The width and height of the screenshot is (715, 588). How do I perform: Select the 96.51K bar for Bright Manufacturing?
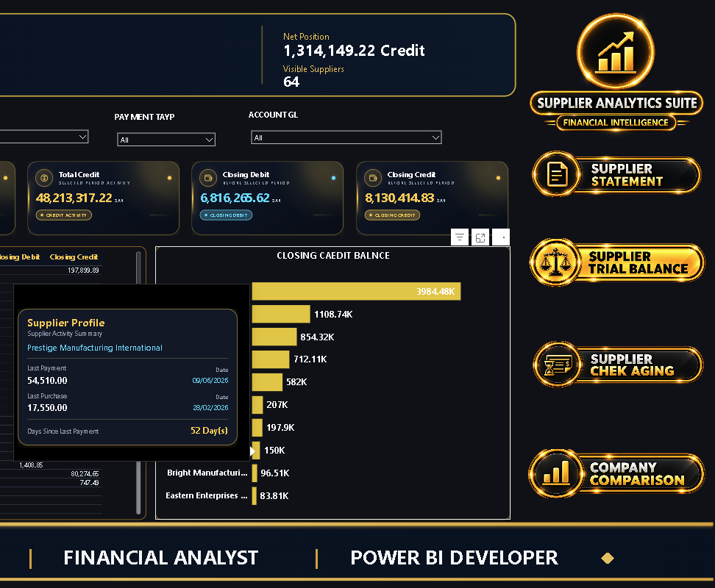255,473
